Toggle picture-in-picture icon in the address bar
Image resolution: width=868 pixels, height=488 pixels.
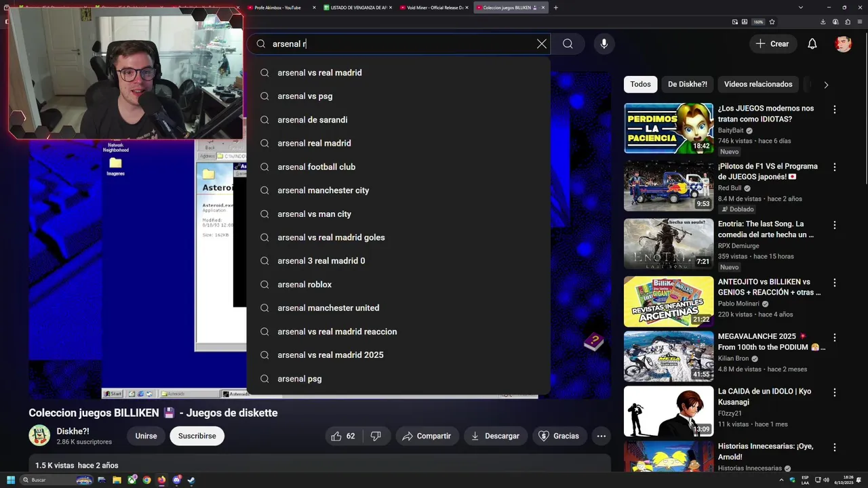[735, 22]
